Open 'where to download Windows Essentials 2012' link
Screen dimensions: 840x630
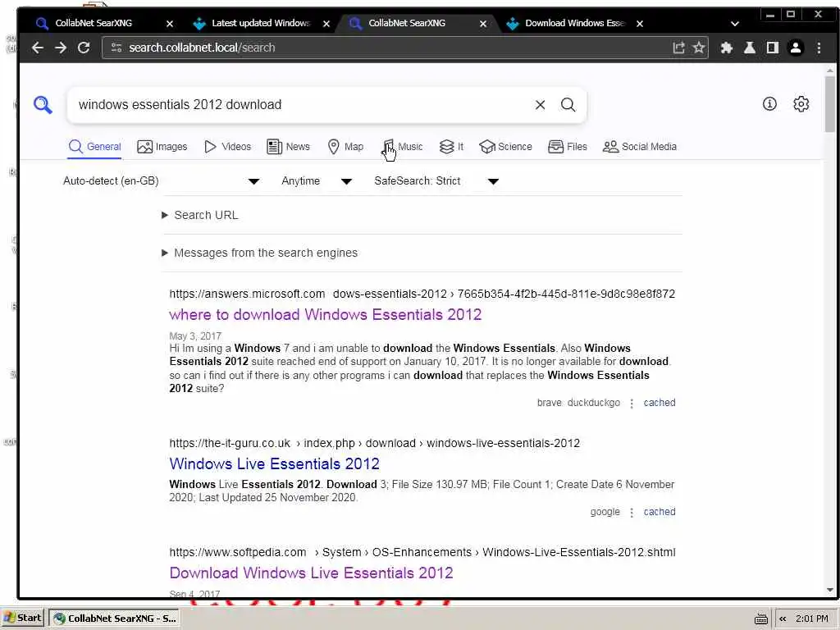[325, 314]
